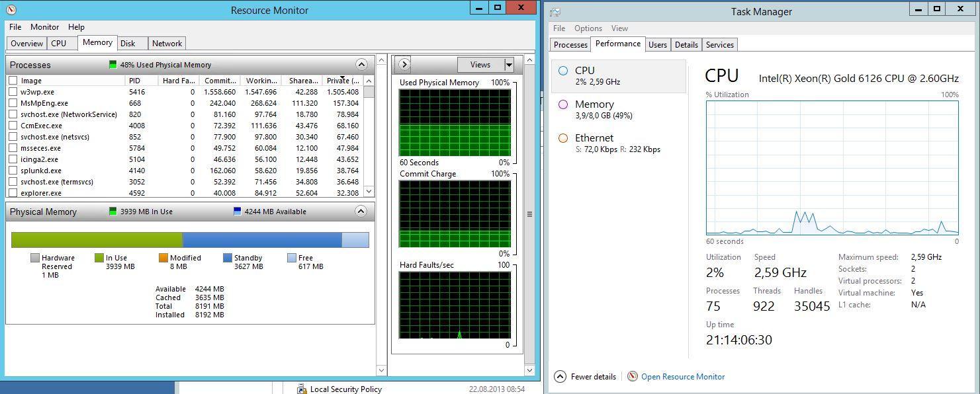Tick the select-all Image header checkbox

click(13, 81)
